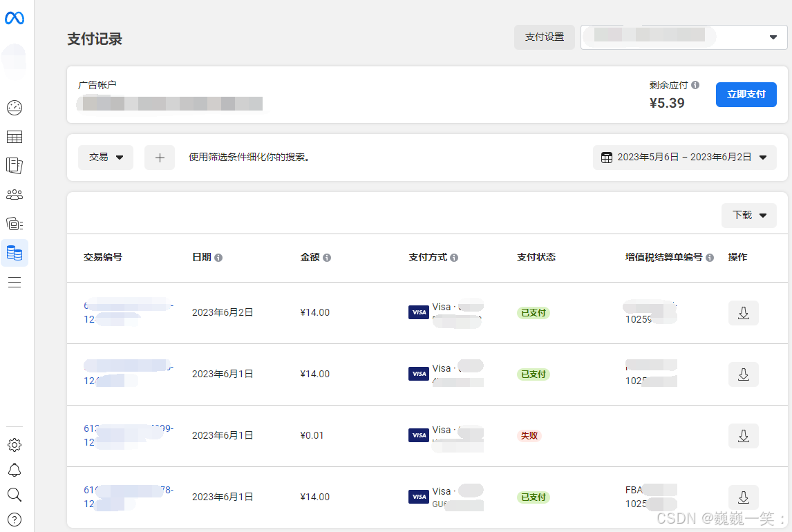Click the 失败 status badge

click(x=529, y=435)
